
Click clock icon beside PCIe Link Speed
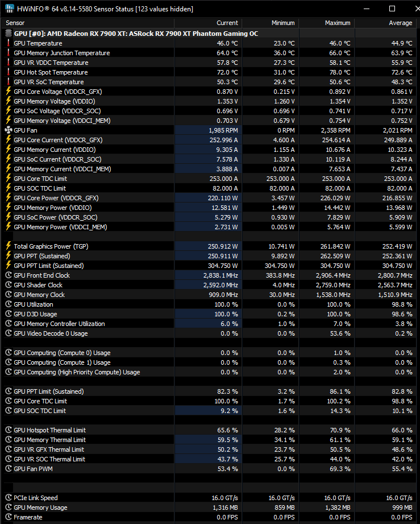9,498
